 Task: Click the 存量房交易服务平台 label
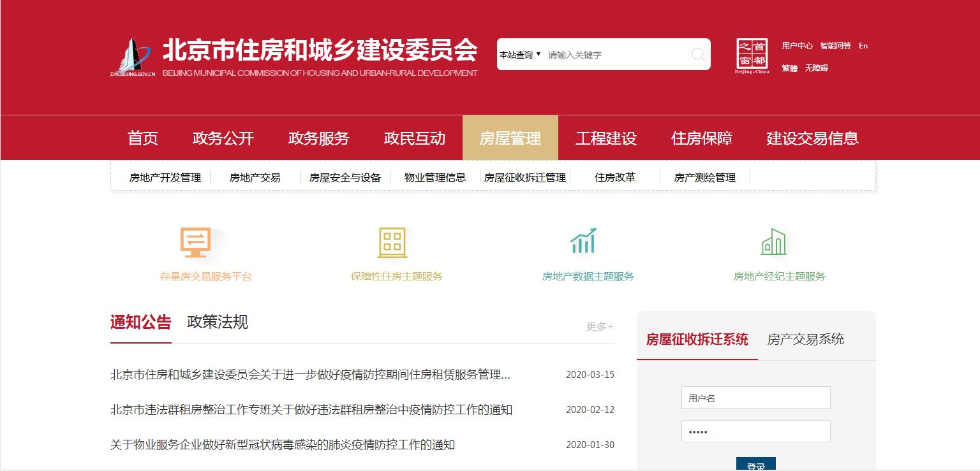pyautogui.click(x=206, y=277)
